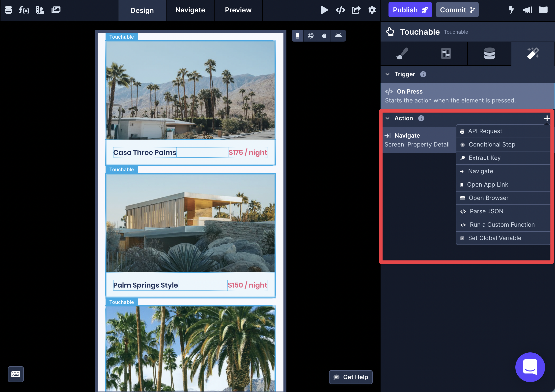Open the megaphone announcements icon
Screen dimensions: 555x392
[x=527, y=10]
